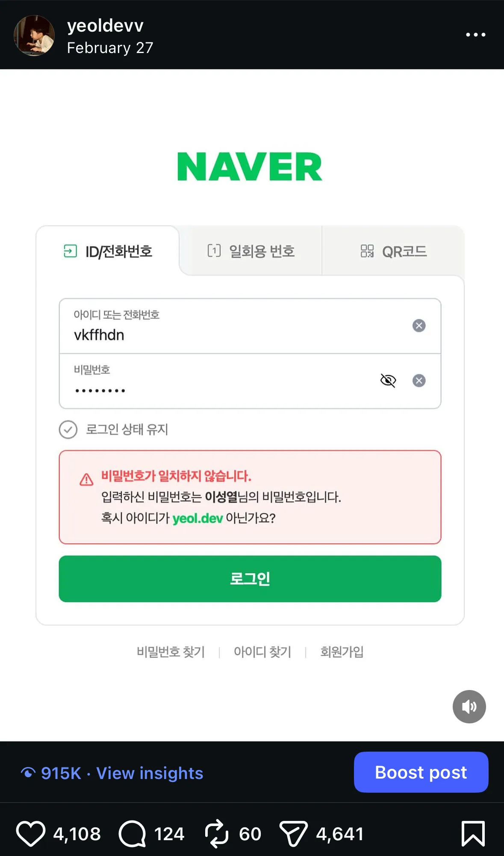This screenshot has width=504, height=856.
Task: Switch to the 일회용 번호 tab
Action: pos(251,251)
